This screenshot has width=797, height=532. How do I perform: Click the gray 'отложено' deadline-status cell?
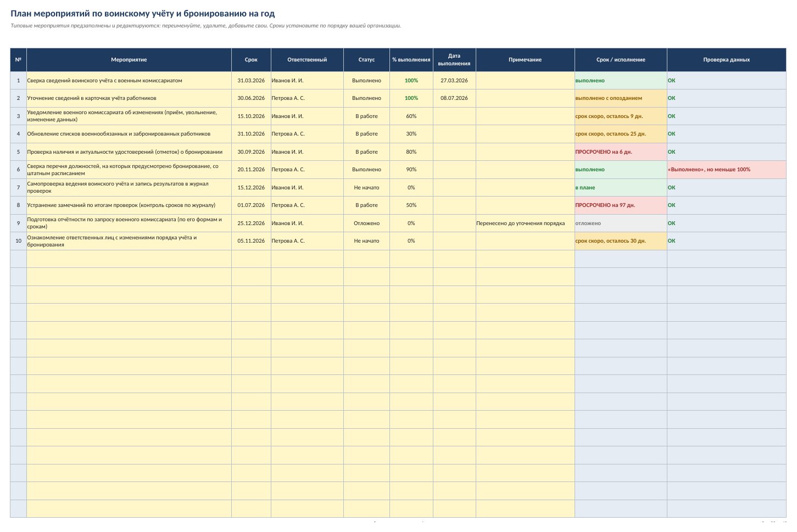click(x=621, y=223)
